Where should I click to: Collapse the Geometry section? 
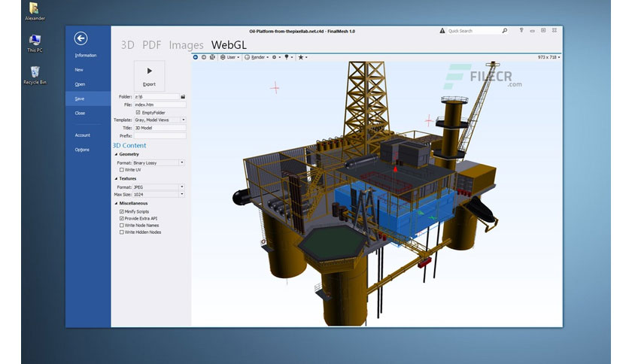click(117, 154)
